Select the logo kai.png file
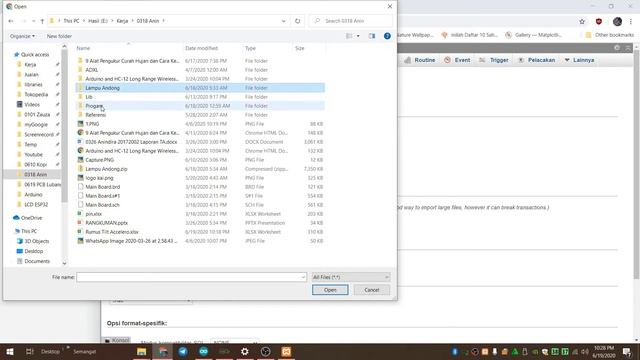The image size is (640, 360). [x=200, y=178]
